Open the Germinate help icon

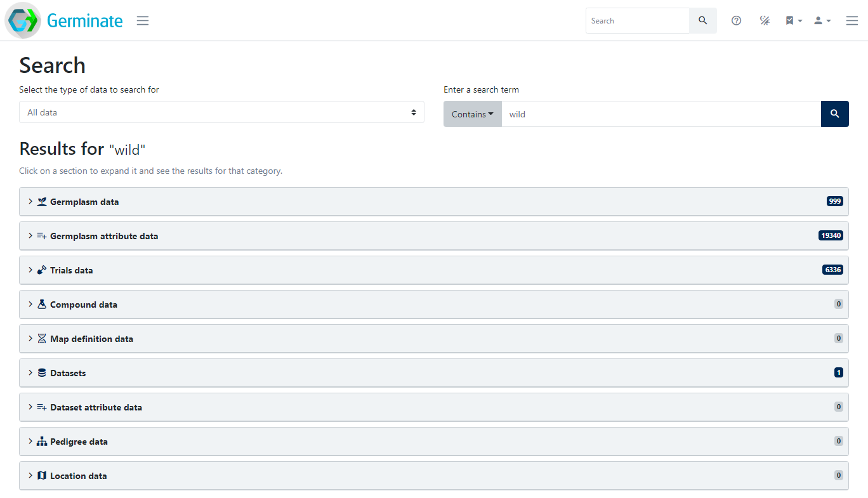pyautogui.click(x=736, y=20)
